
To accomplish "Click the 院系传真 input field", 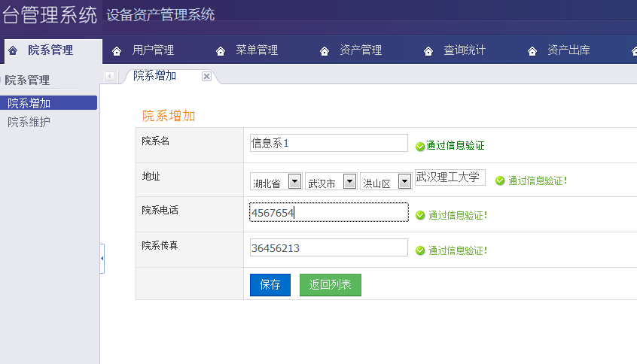I will pos(328,247).
